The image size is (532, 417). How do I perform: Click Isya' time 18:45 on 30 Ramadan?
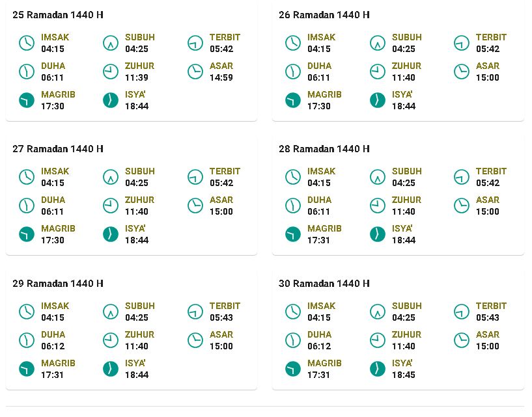coord(404,375)
